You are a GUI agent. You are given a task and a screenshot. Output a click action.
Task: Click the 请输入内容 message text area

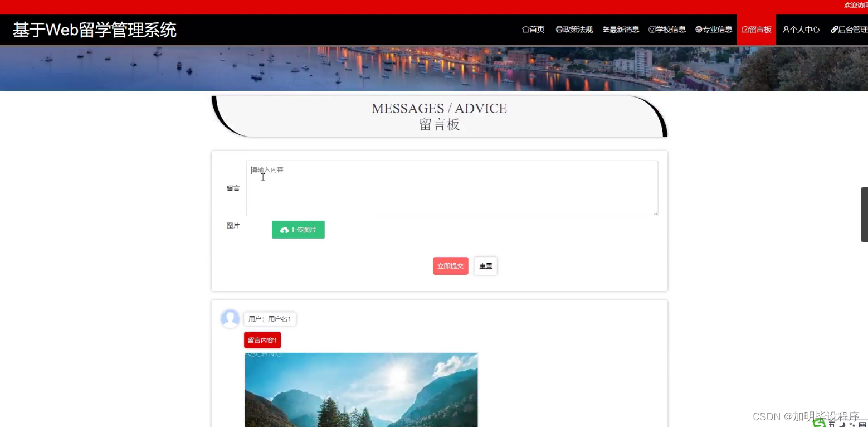(451, 188)
